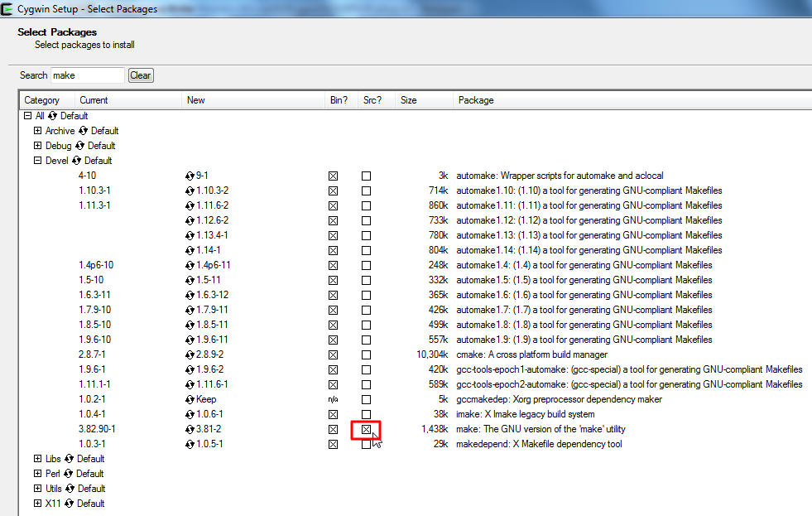812x516 pixels.
Task: Cycle version icon for automake1.10 1.10.3-2
Action: (x=190, y=191)
